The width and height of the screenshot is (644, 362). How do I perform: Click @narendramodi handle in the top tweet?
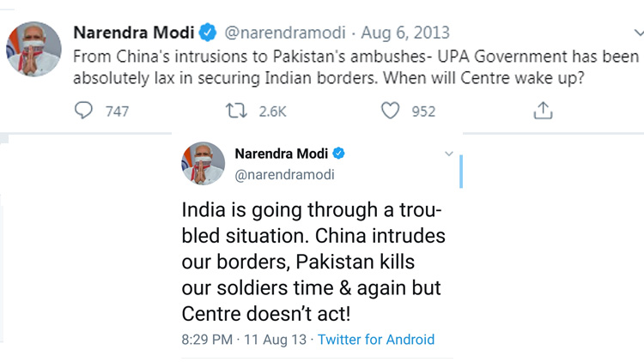pyautogui.click(x=284, y=34)
